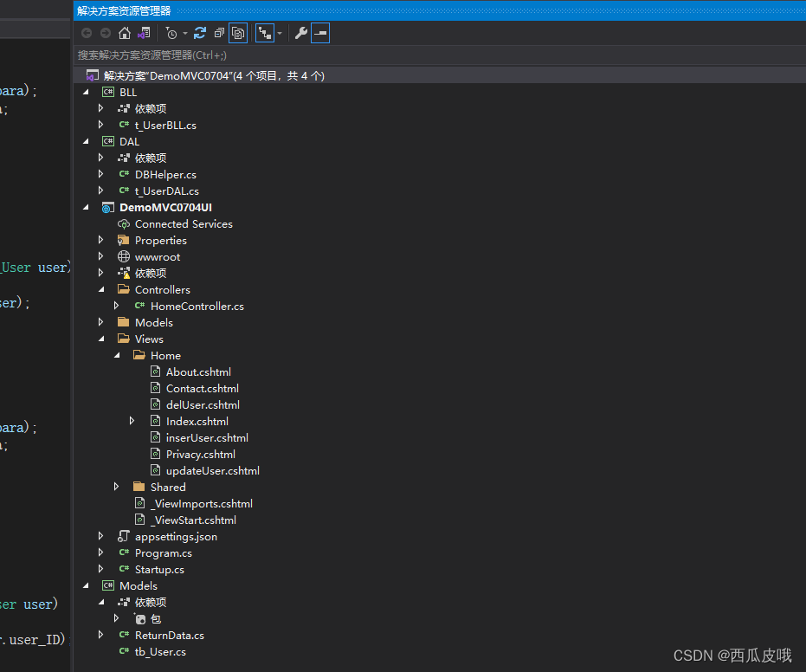Expand the Shared folder under Views
This screenshot has width=806, height=672.
117,487
